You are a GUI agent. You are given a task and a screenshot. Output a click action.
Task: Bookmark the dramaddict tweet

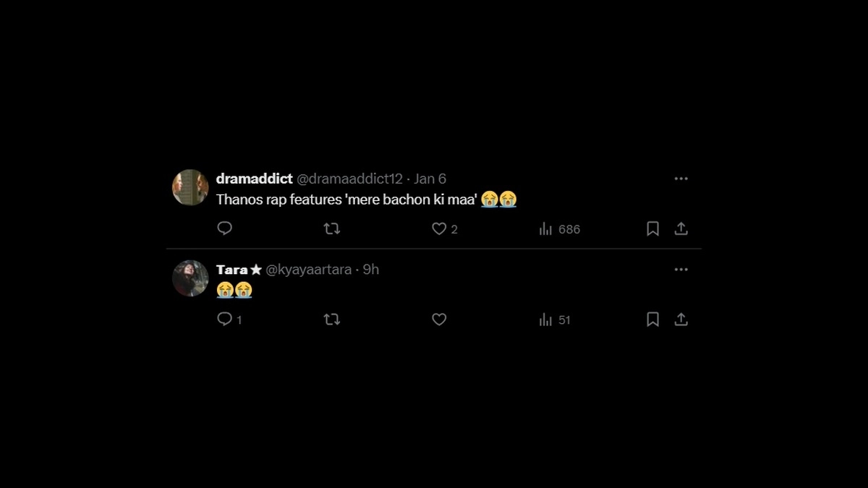click(x=652, y=228)
